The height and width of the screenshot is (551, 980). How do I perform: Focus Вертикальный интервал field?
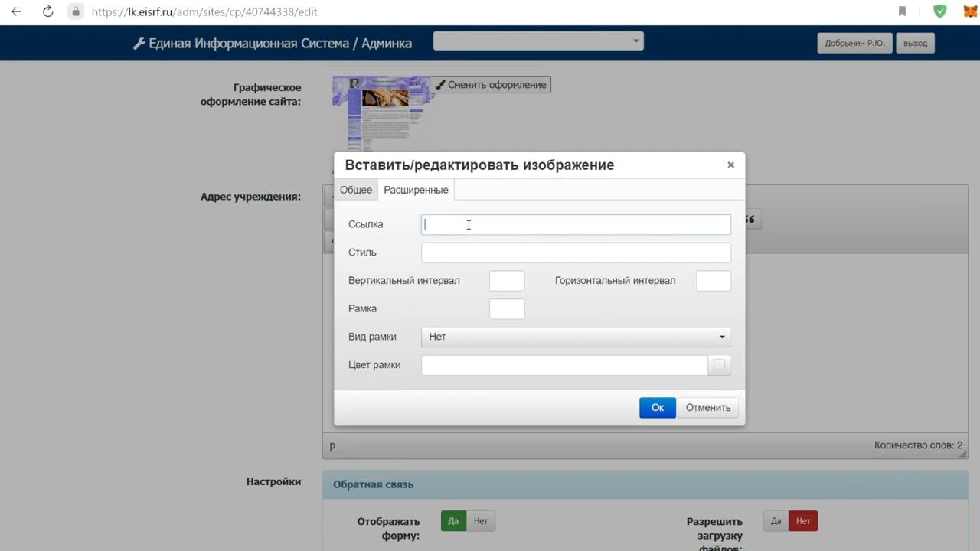click(x=507, y=281)
